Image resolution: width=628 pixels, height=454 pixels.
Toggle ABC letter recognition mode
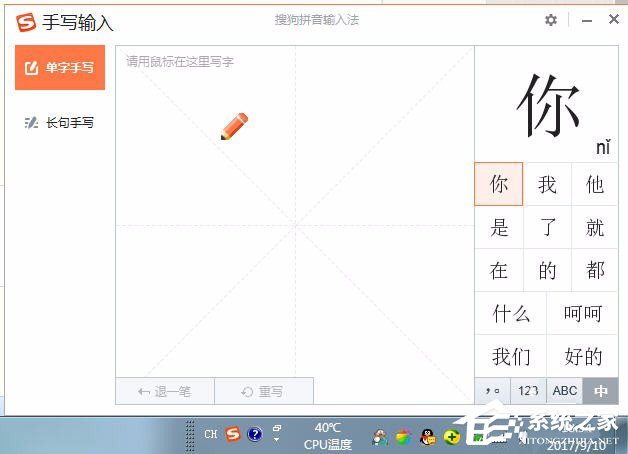point(565,391)
